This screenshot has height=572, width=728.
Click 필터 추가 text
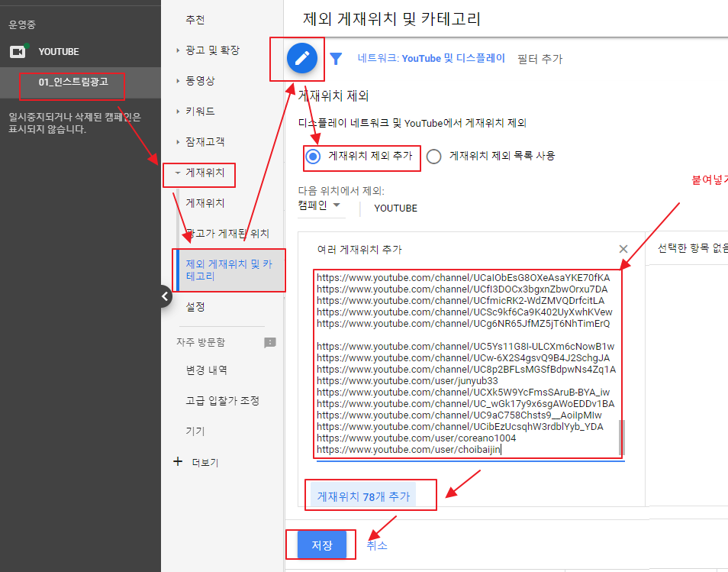click(540, 59)
